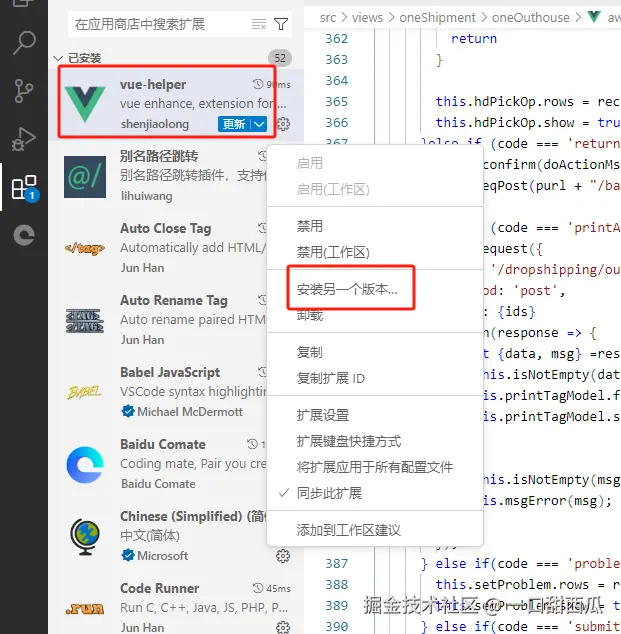Click publisher name lihuiwang
This screenshot has width=621, height=634.
(x=146, y=196)
